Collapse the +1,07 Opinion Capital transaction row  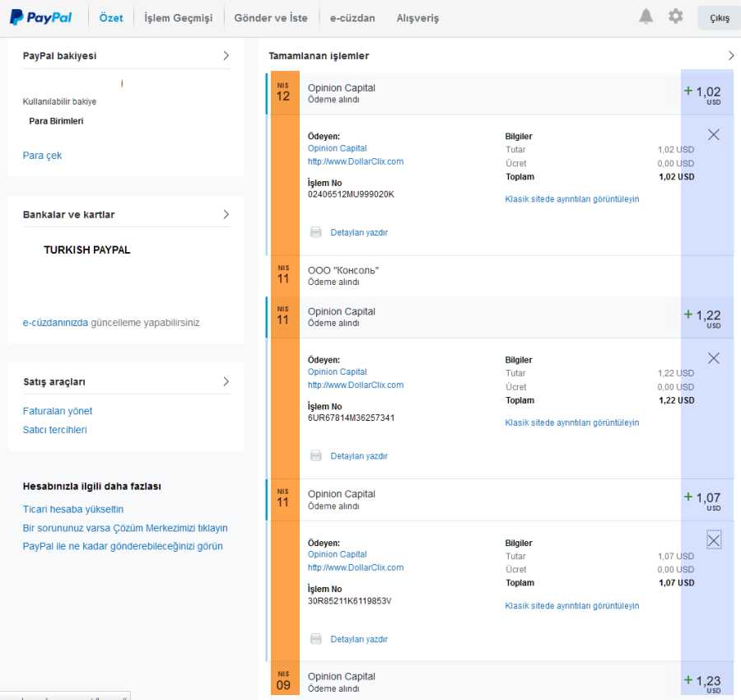click(x=500, y=500)
